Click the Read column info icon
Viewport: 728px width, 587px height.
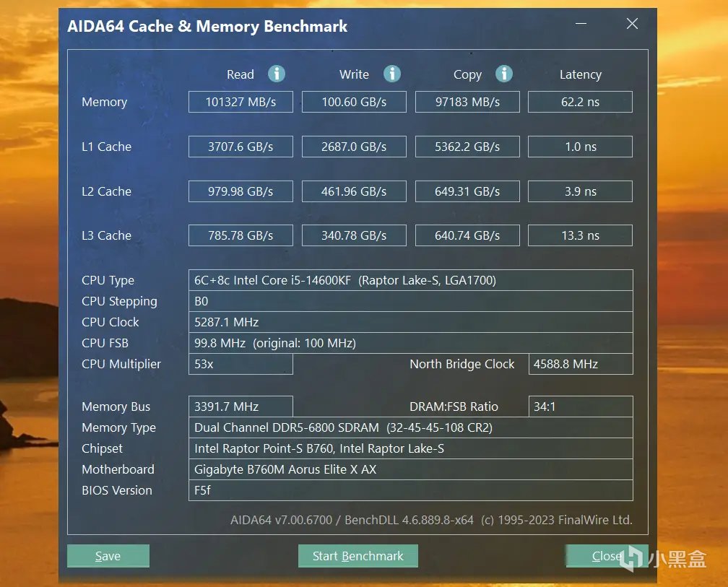point(277,74)
